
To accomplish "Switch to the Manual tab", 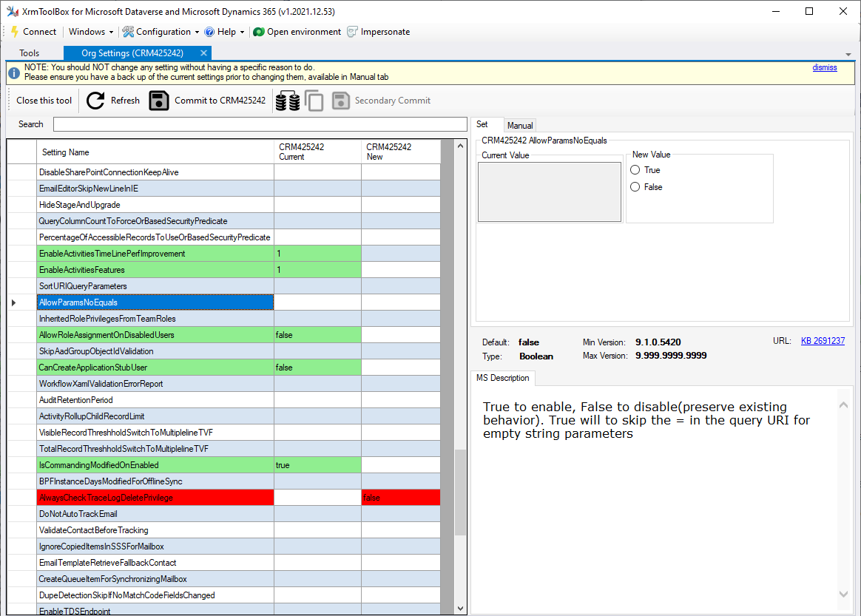I will pyautogui.click(x=520, y=125).
